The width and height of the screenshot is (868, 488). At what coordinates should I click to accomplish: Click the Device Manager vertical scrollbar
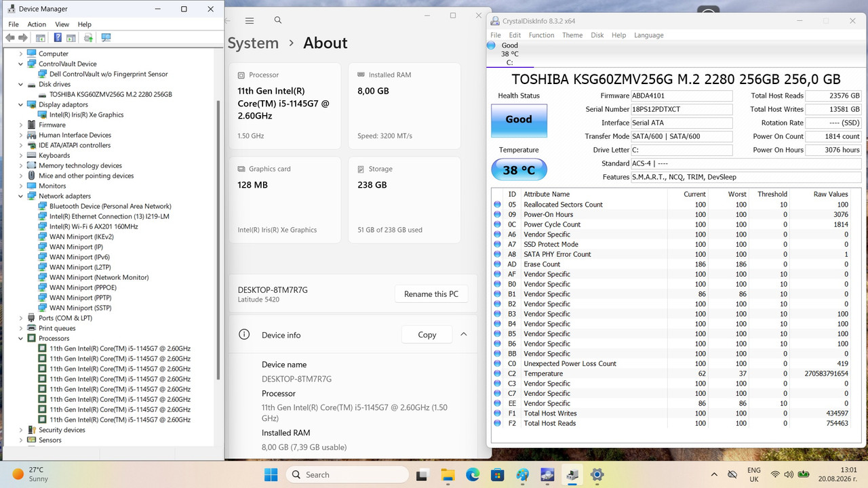point(218,241)
